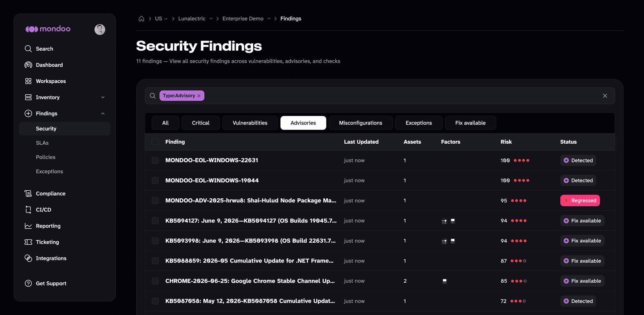
Task: Check the KB5088859 row checkbox
Action: click(155, 261)
